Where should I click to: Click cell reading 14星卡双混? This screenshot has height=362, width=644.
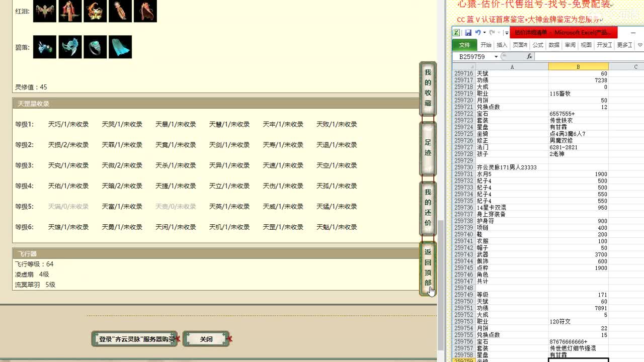tap(512, 208)
